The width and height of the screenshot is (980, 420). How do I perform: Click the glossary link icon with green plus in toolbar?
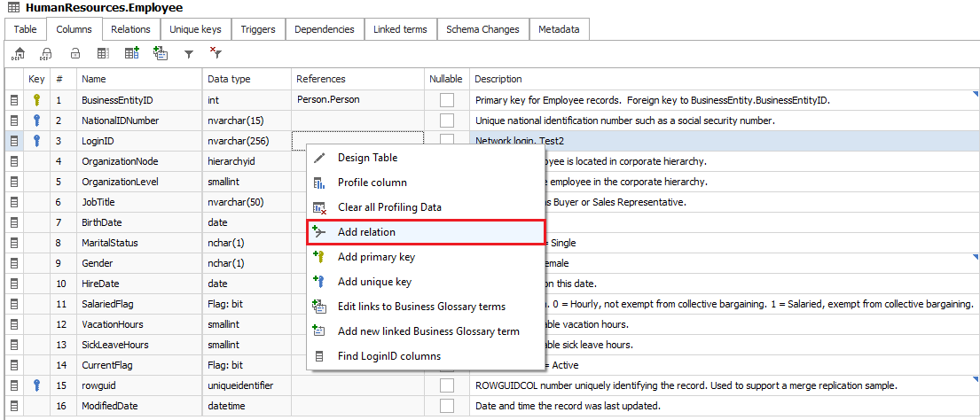click(x=161, y=54)
